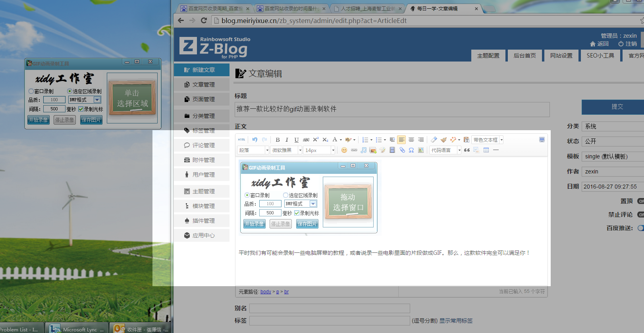
Task: Click the undo icon in editor toolbar
Action: (255, 140)
